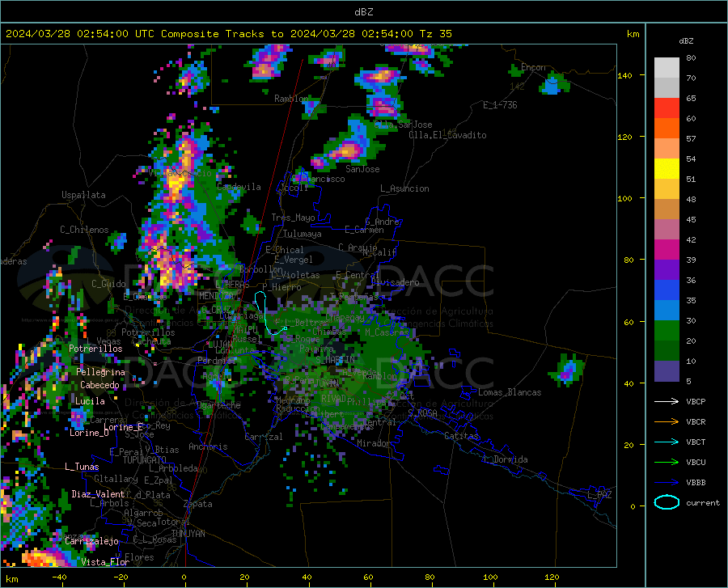
Task: Click the green VBCU arrow in legend
Action: [667, 463]
